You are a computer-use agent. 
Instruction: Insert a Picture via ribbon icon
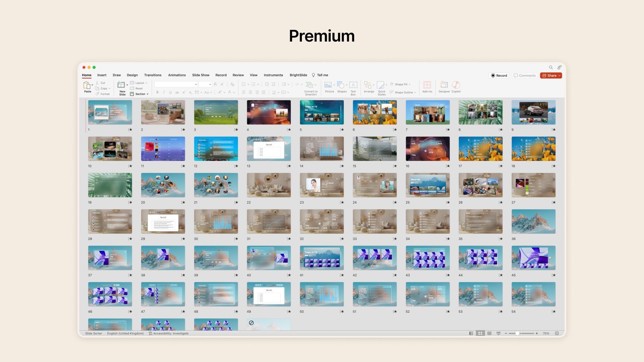point(328,85)
